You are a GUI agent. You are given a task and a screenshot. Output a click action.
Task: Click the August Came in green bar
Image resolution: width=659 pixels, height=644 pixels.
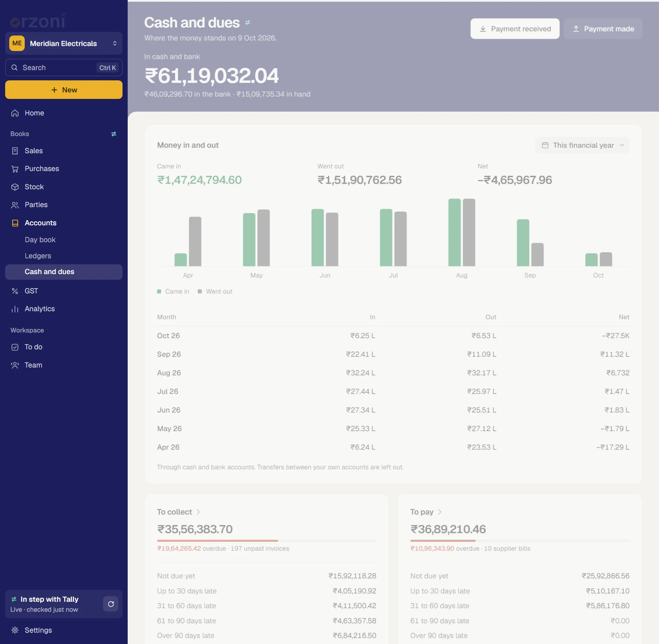(x=454, y=233)
